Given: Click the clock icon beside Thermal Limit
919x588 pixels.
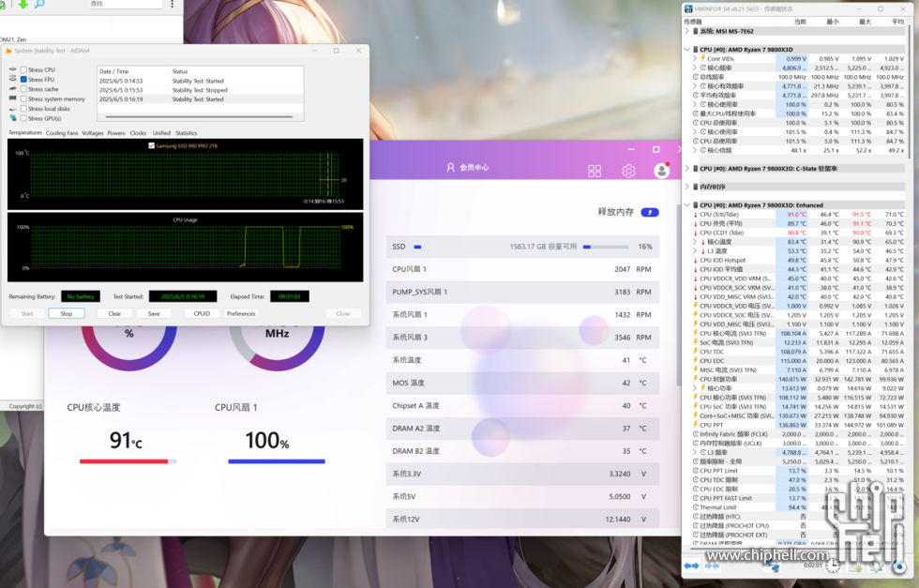Looking at the screenshot, I should pos(696,507).
